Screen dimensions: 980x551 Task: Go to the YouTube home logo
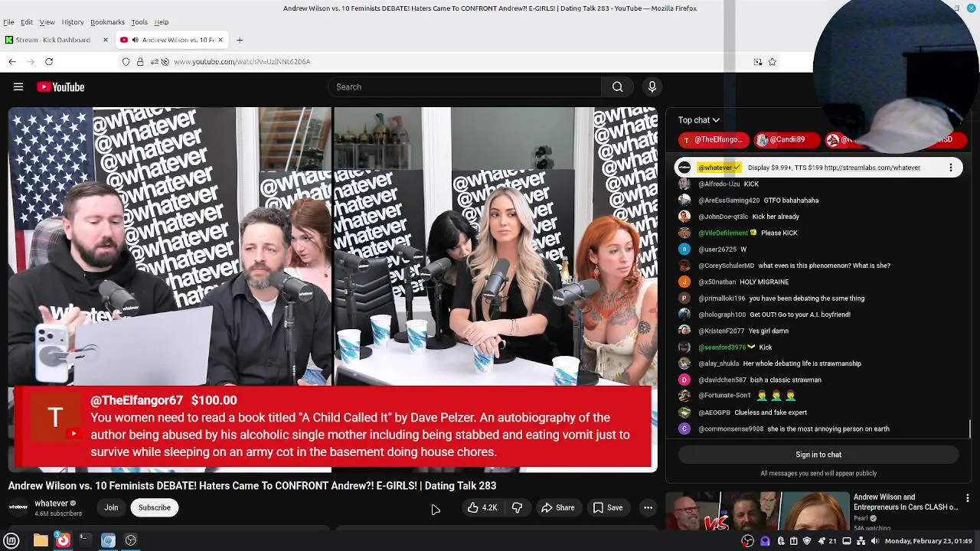pos(60,87)
